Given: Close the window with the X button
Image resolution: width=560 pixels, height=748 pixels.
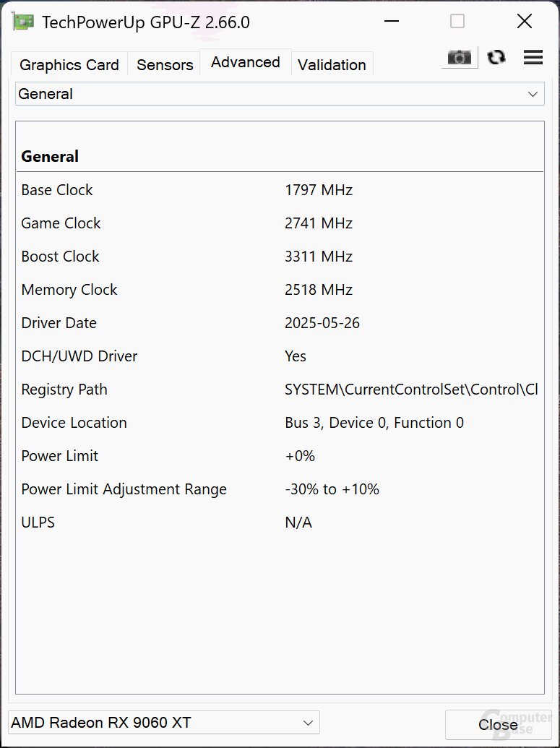Looking at the screenshot, I should [x=525, y=22].
